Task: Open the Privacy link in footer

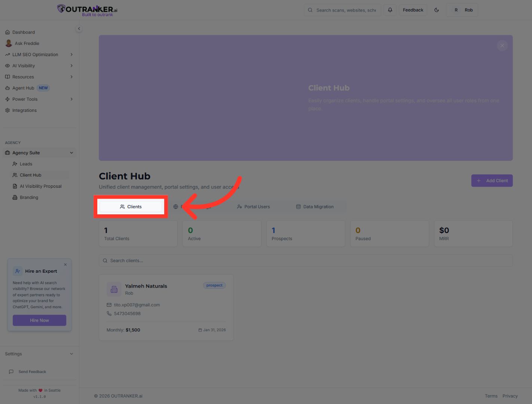Action: click(x=510, y=396)
